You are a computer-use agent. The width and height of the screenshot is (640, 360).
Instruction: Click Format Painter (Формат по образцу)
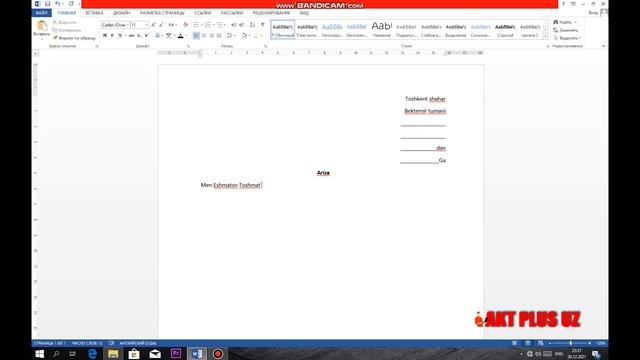click(74, 38)
